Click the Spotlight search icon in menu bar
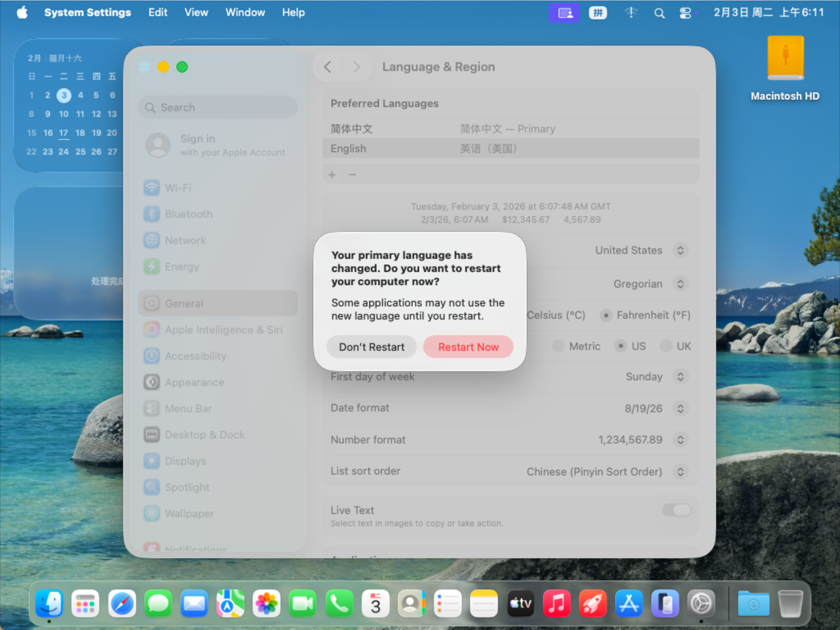This screenshot has height=630, width=840. coord(659,13)
